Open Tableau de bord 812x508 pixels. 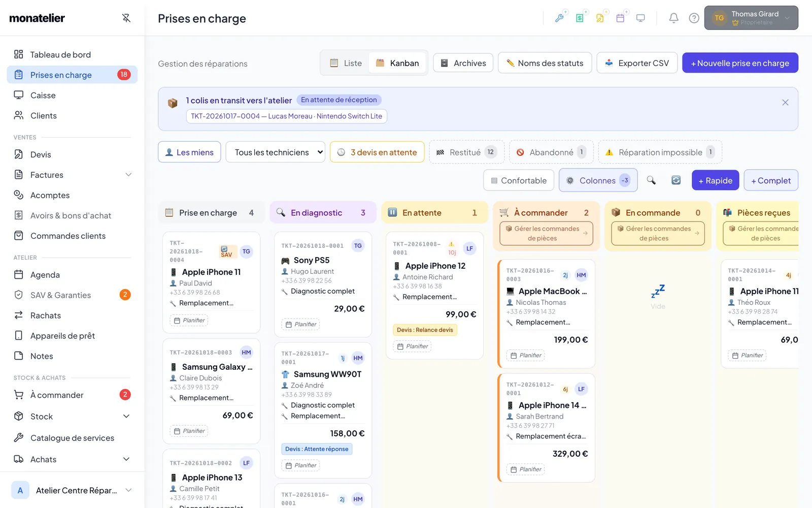[72, 54]
